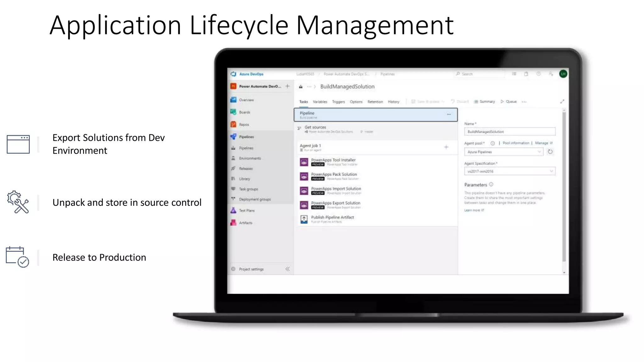Open the Environments sub-item
Image resolution: width=644 pixels, height=362 pixels.
[250, 158]
